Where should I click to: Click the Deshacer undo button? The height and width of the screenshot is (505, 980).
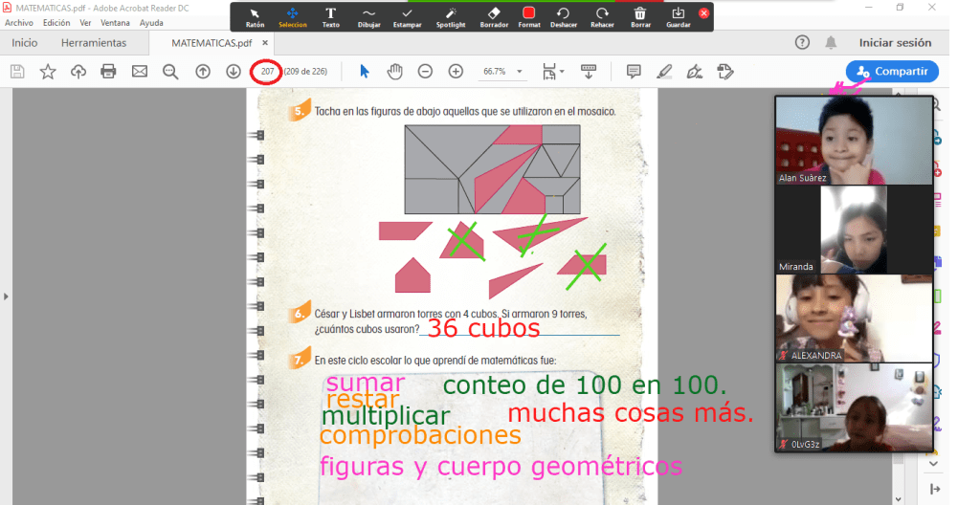[x=564, y=17]
